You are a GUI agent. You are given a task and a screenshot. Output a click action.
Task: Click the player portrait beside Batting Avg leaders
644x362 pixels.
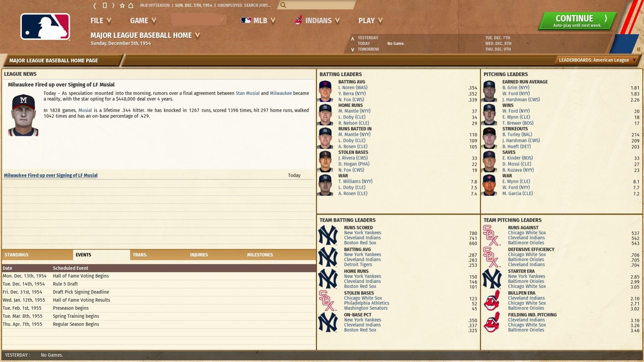pos(325,91)
